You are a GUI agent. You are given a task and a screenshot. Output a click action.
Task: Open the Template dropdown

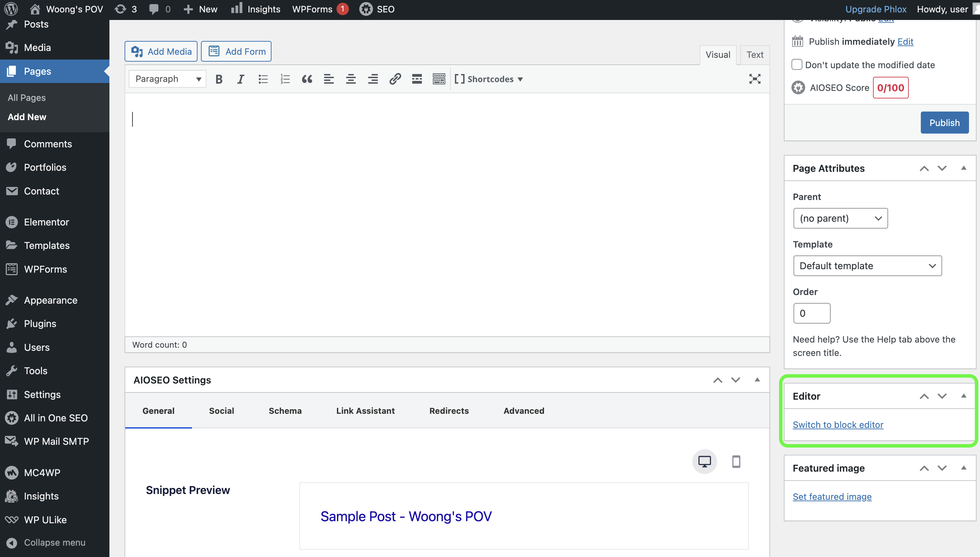[x=867, y=266]
